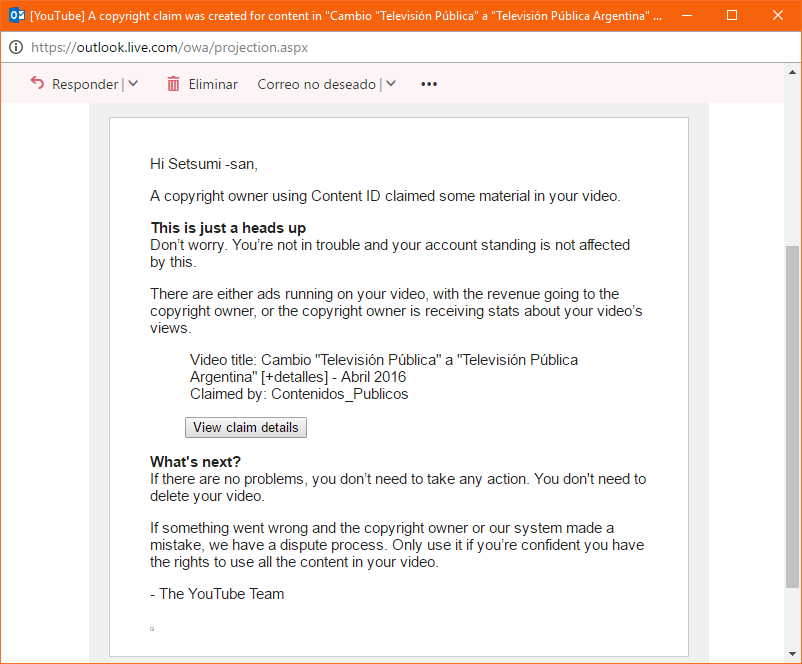Click the 'A copyright owner using Content ID' sentence

pos(385,196)
